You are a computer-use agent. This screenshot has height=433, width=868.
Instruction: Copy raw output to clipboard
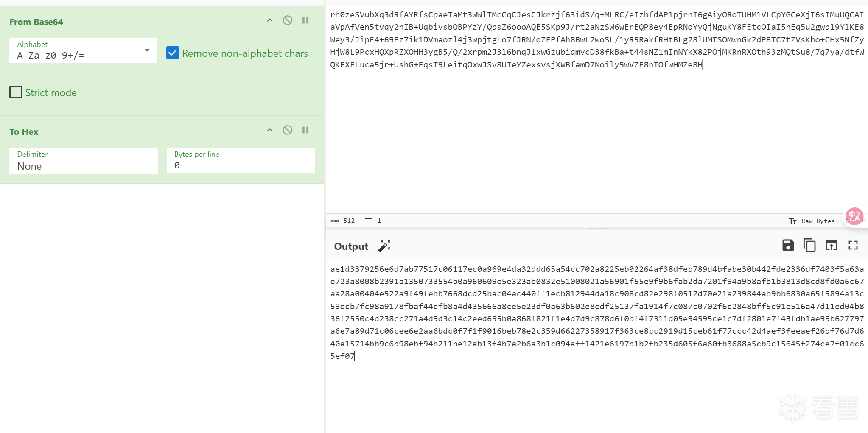click(x=809, y=246)
